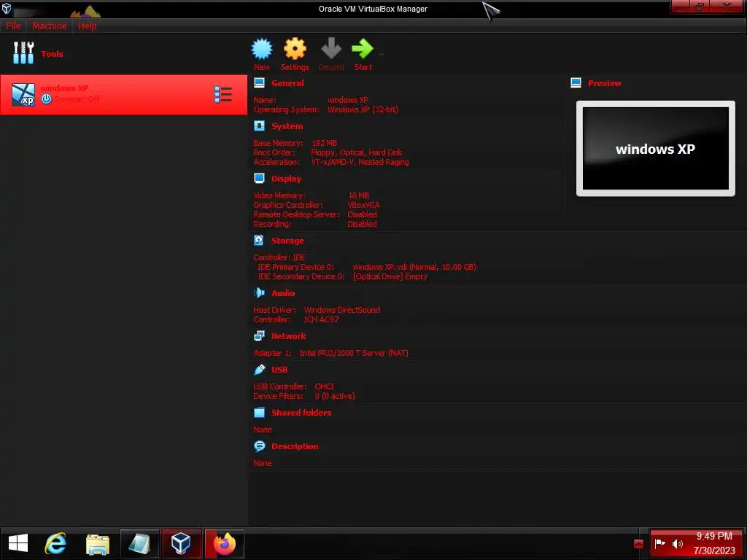Click the XP machine OS icon
The width and height of the screenshot is (747, 560).
pos(23,94)
